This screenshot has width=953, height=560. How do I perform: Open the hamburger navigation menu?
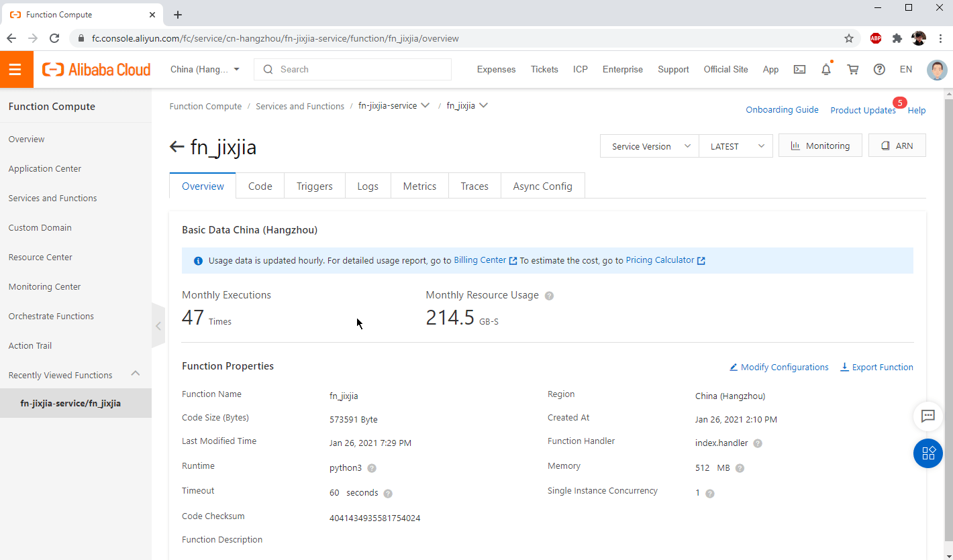click(16, 69)
